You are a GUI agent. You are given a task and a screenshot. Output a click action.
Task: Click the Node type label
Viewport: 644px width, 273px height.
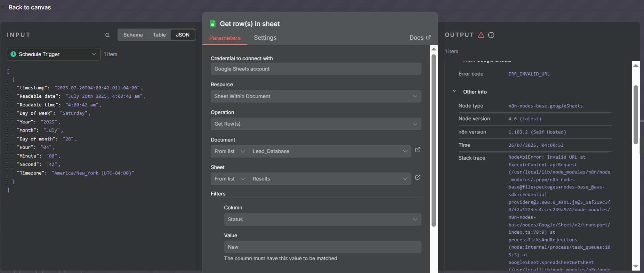pyautogui.click(x=470, y=106)
